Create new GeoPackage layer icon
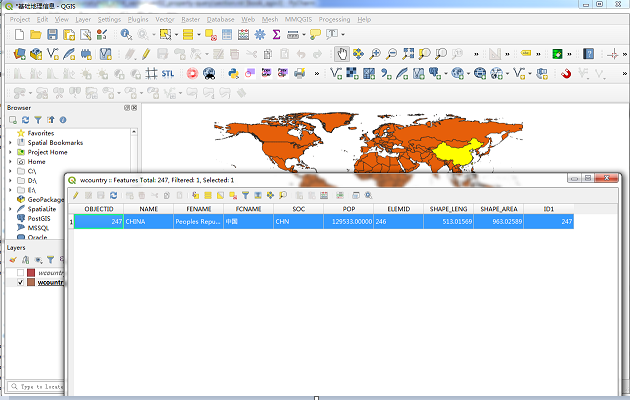Image resolution: width=630 pixels, height=400 pixels. [x=36, y=54]
